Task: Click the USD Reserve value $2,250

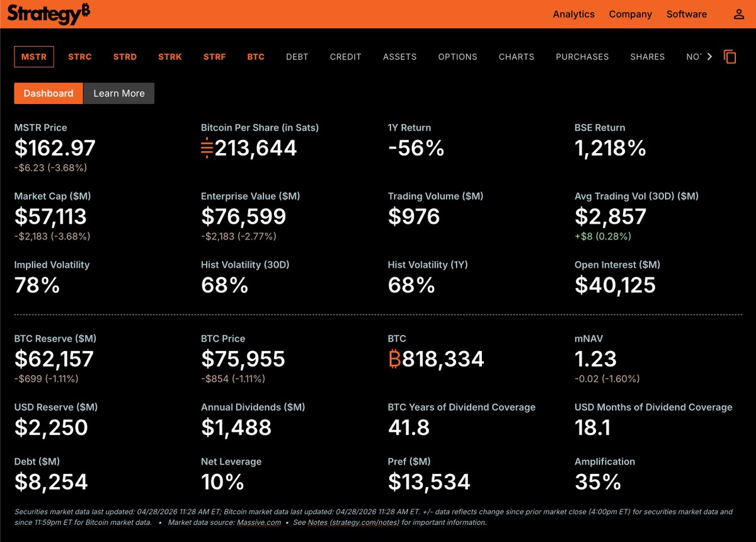Action: (51, 428)
